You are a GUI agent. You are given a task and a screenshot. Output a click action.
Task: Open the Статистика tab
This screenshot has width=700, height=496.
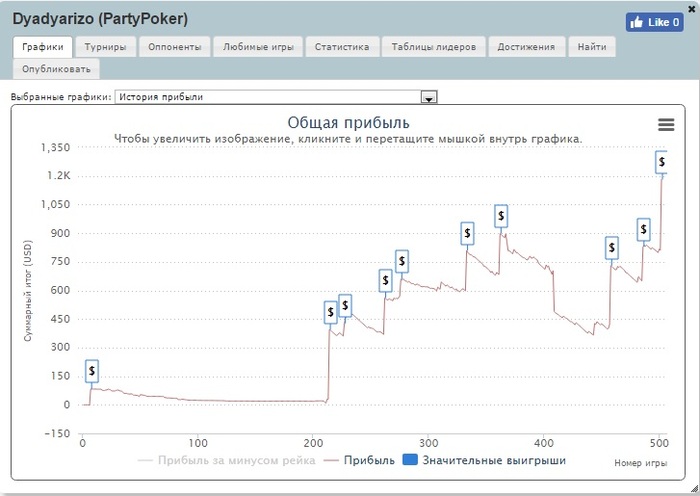[x=342, y=47]
